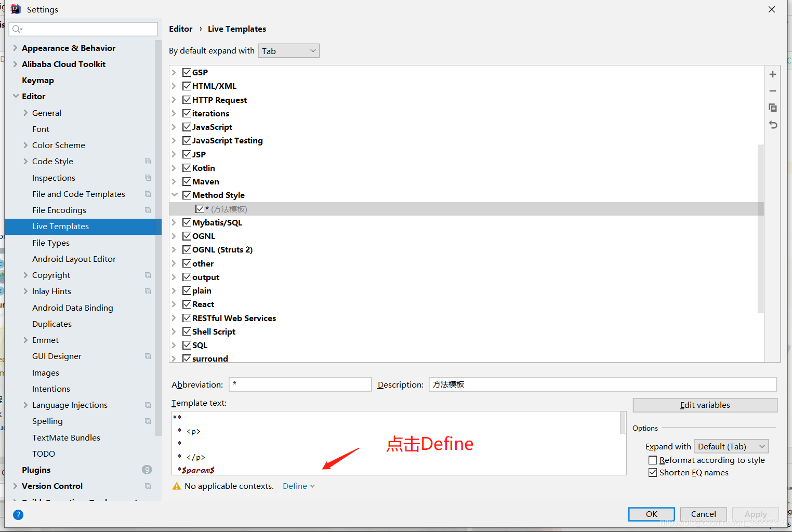
Task: Toggle the * (方法模板) template checkbox
Action: point(200,209)
